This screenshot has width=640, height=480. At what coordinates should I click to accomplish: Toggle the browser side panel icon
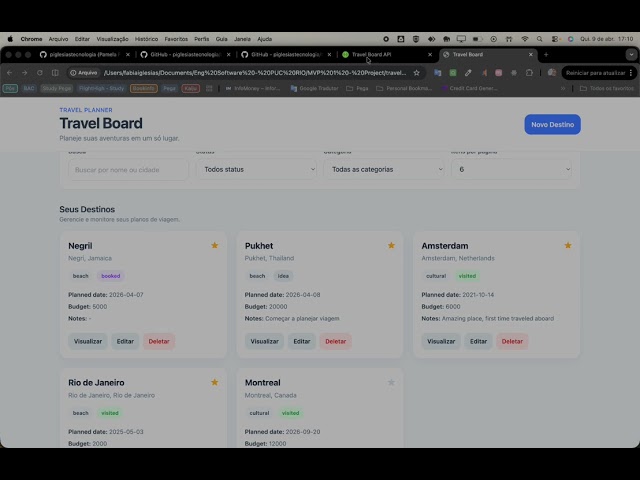tap(55, 73)
